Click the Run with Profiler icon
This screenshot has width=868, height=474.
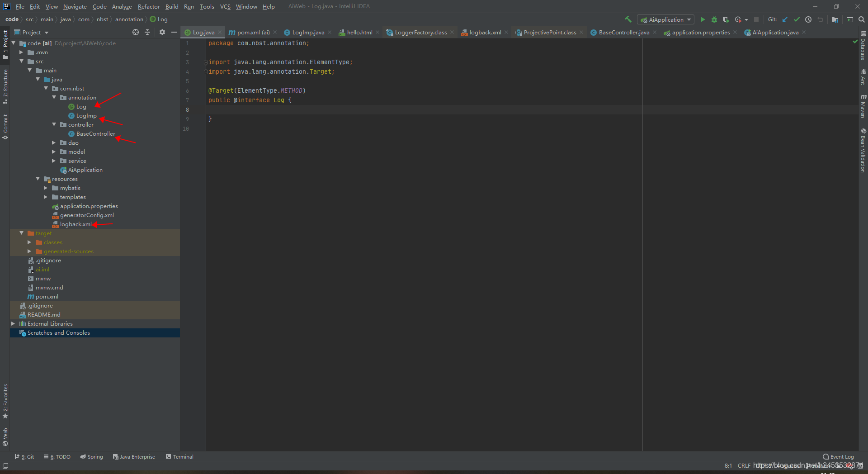point(738,19)
